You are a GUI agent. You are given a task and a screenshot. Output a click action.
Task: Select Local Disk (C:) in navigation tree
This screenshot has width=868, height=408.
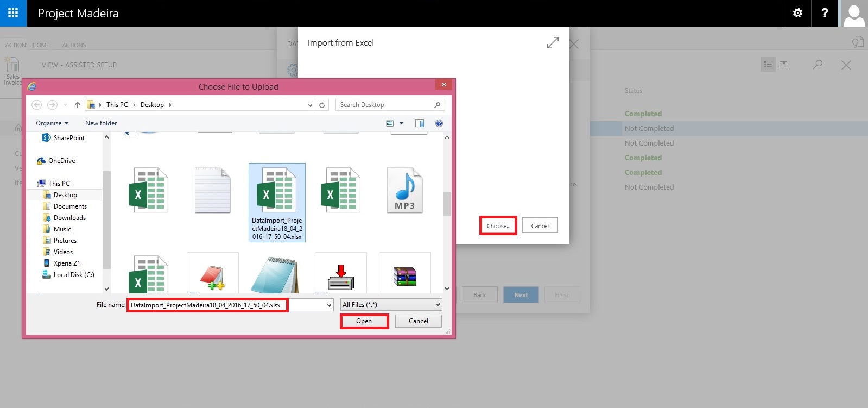(74, 275)
